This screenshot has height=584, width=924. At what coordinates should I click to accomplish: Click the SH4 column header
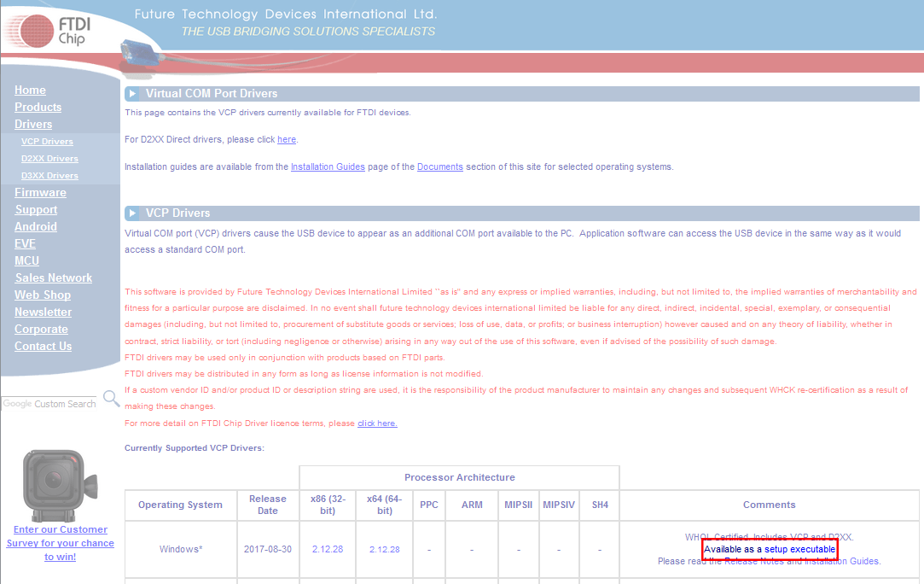point(600,505)
